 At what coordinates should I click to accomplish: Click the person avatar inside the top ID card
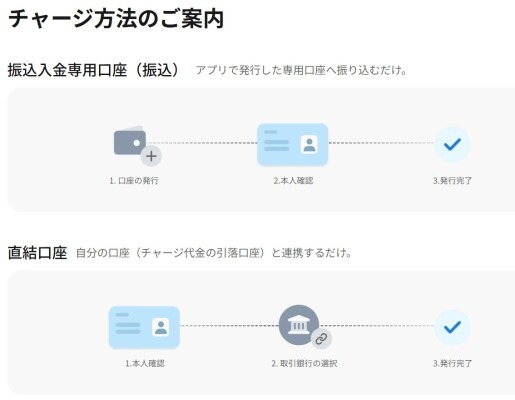(x=309, y=145)
